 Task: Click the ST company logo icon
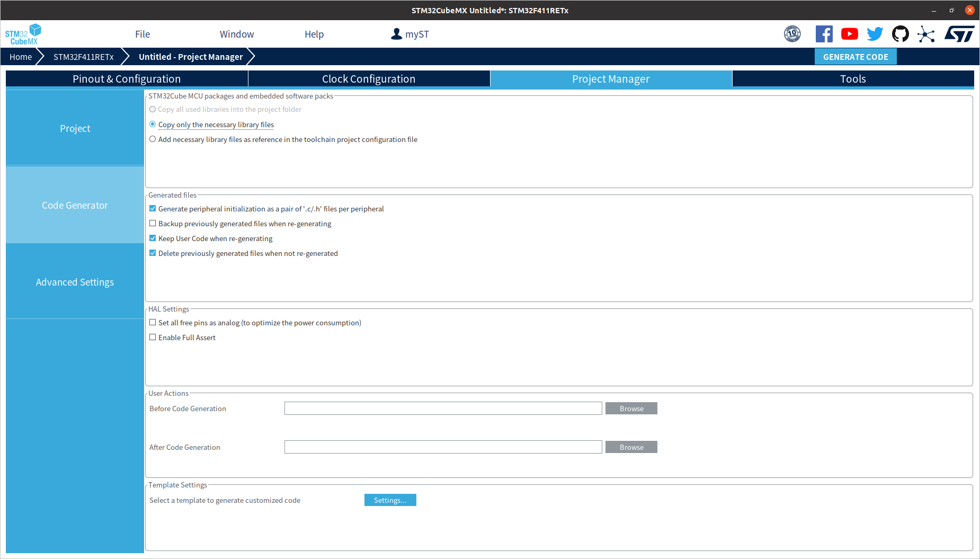[x=959, y=34]
